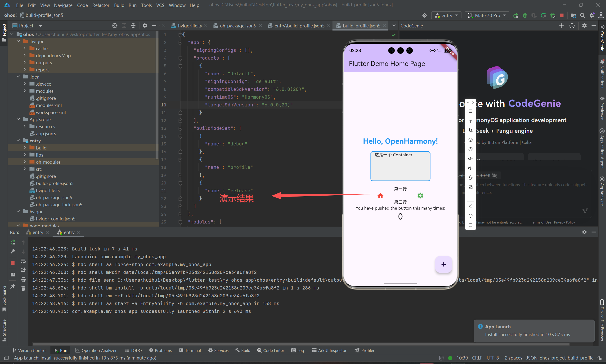Viewport: 606px width, 364px height.
Task: Open Search Everywhere magnifier icon
Action: tap(582, 15)
